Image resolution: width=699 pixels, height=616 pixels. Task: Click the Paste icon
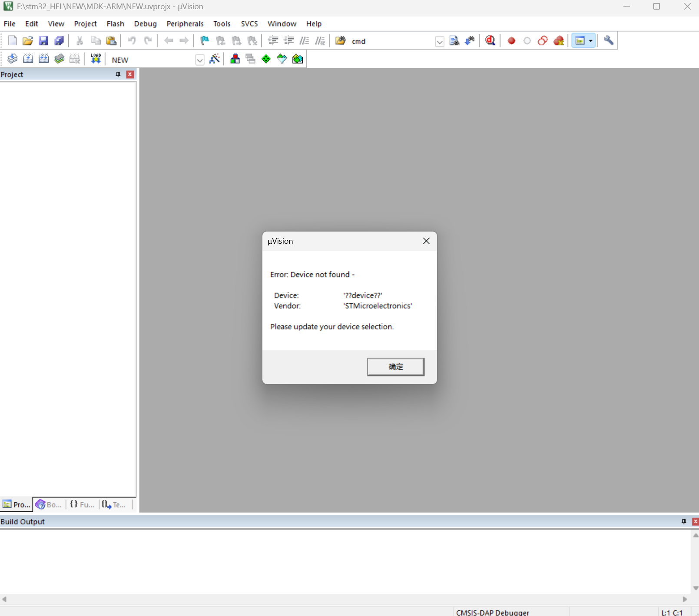[x=111, y=41]
